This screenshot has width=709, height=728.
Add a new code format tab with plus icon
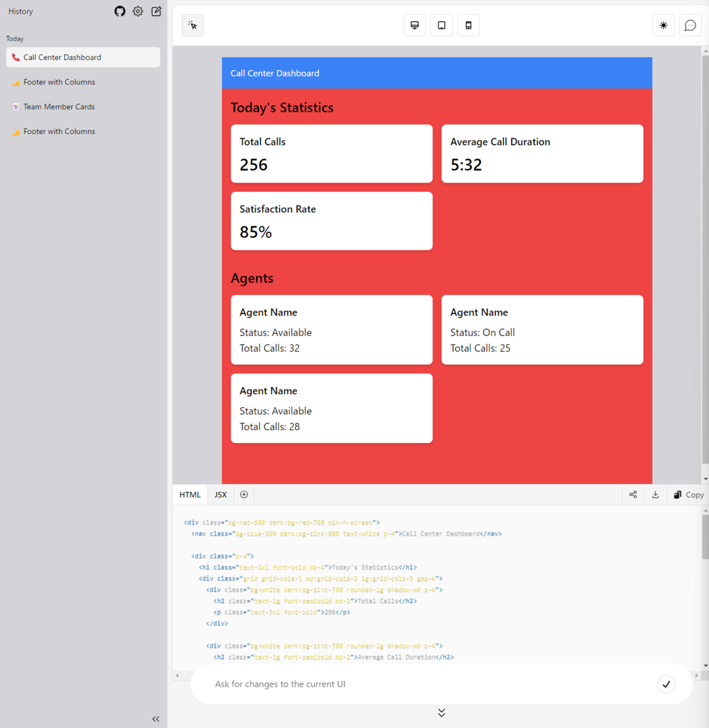tap(244, 494)
